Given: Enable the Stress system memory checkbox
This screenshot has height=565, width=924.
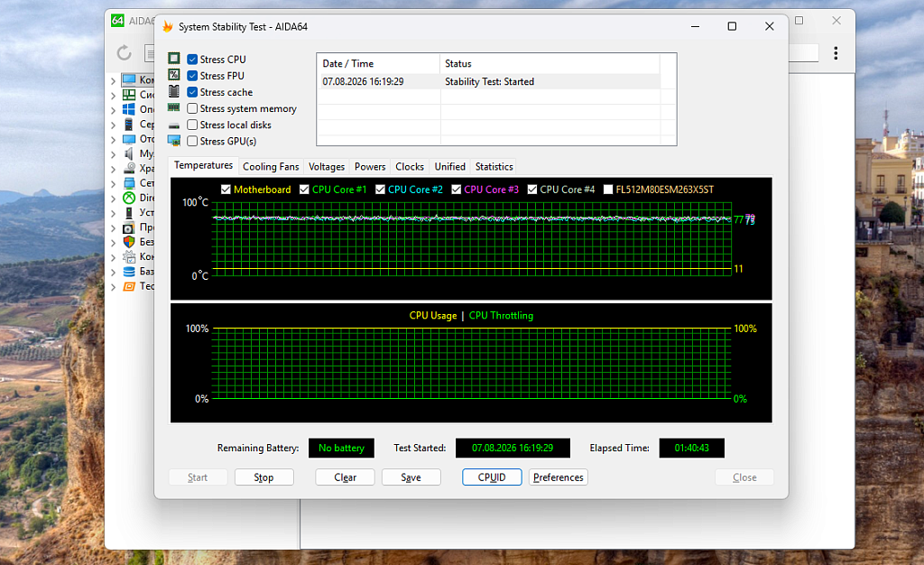Looking at the screenshot, I should pos(192,108).
